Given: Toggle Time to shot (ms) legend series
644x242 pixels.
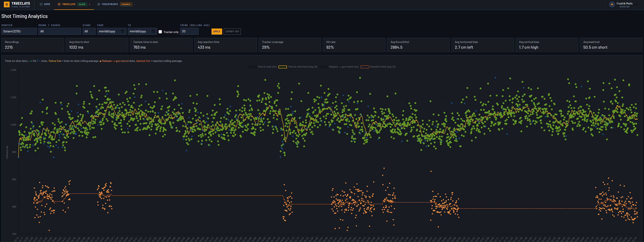Looking at the screenshot, I should pyautogui.click(x=262, y=67).
